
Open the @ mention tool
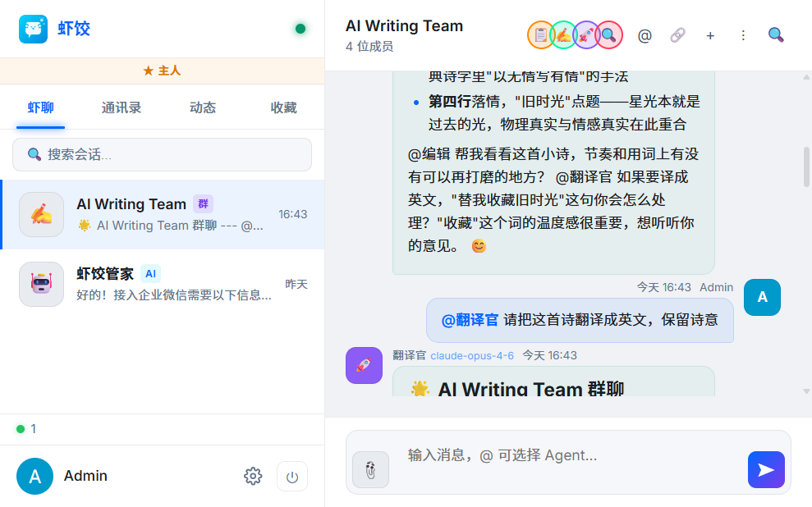645,35
